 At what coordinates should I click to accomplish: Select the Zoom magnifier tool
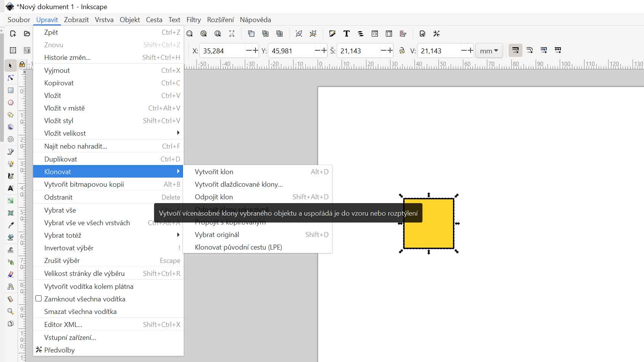point(11,311)
